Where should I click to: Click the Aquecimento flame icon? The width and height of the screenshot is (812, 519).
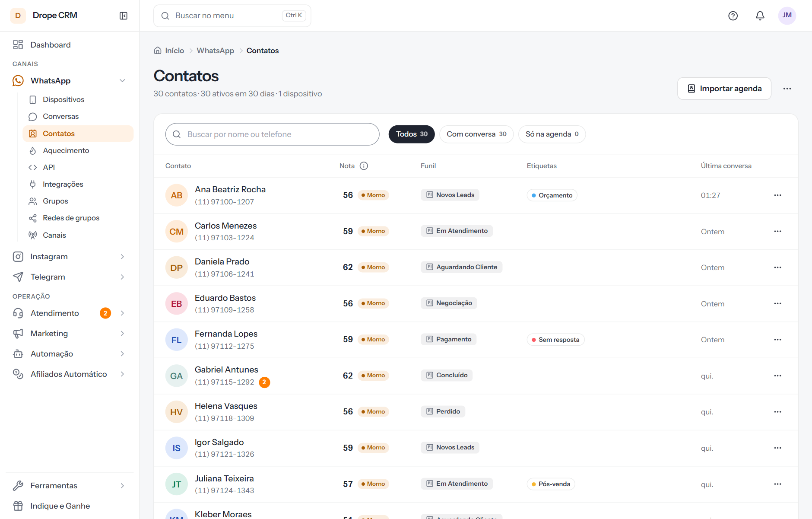click(33, 150)
